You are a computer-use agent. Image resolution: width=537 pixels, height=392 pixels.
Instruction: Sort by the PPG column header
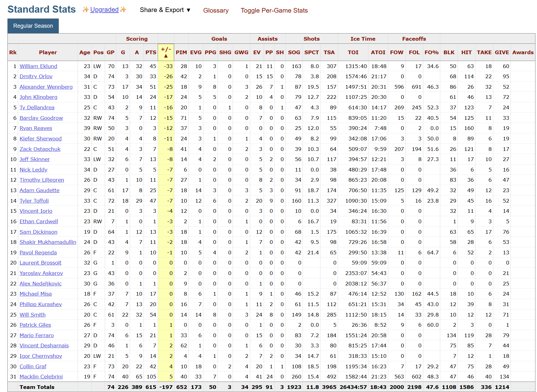[210, 52]
